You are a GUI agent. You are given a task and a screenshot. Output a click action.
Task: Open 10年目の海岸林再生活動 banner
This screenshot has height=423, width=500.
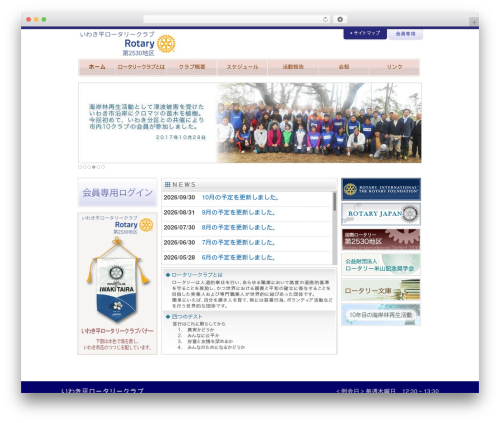click(381, 315)
